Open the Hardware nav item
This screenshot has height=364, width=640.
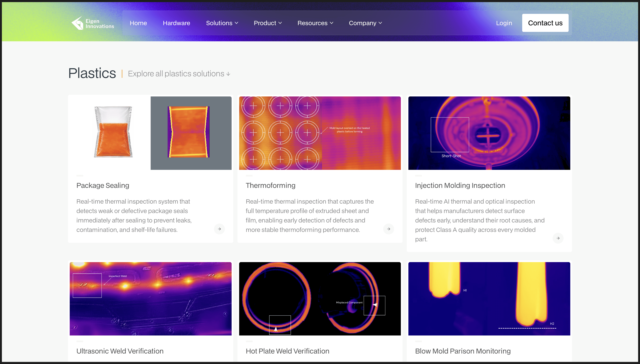tap(176, 23)
